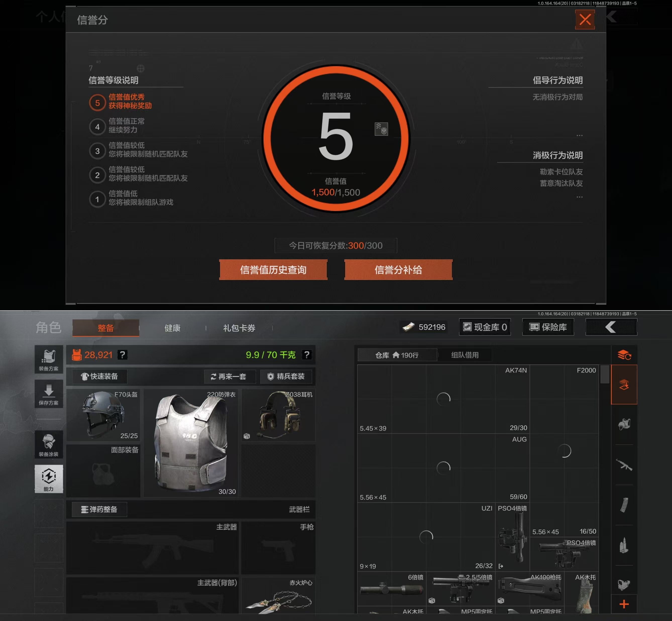Expand the 消极行为说明 ellipsis
This screenshot has width=672, height=621.
[x=579, y=197]
